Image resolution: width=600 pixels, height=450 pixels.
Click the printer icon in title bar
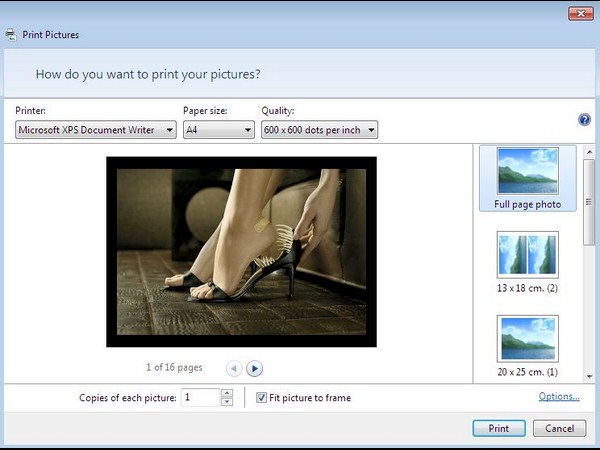(11, 35)
